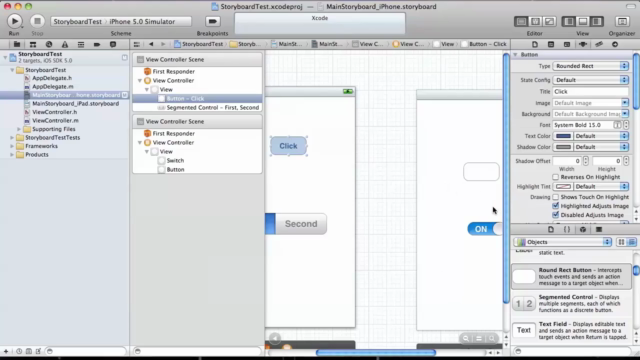Enable Shows Touch On Highlight
This screenshot has height=360, width=640.
click(556, 197)
